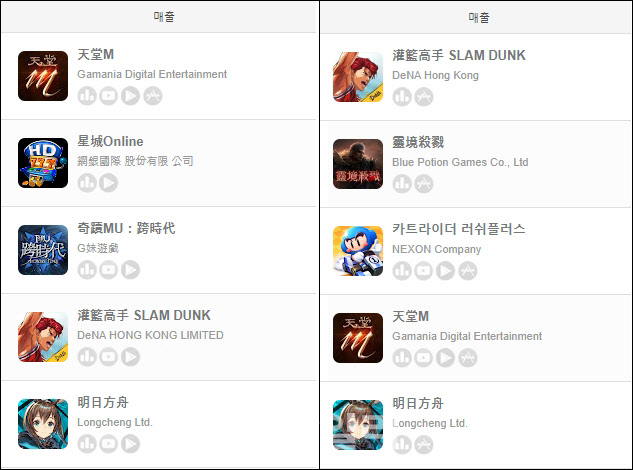Click the Google Play icon for 카트라이더 러쉬플러스
The height and width of the screenshot is (470, 633).
tap(445, 271)
